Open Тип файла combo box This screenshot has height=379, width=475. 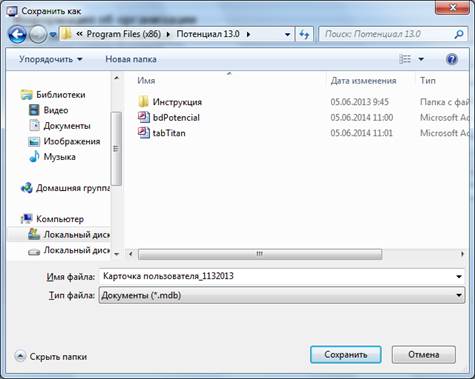[282, 295]
